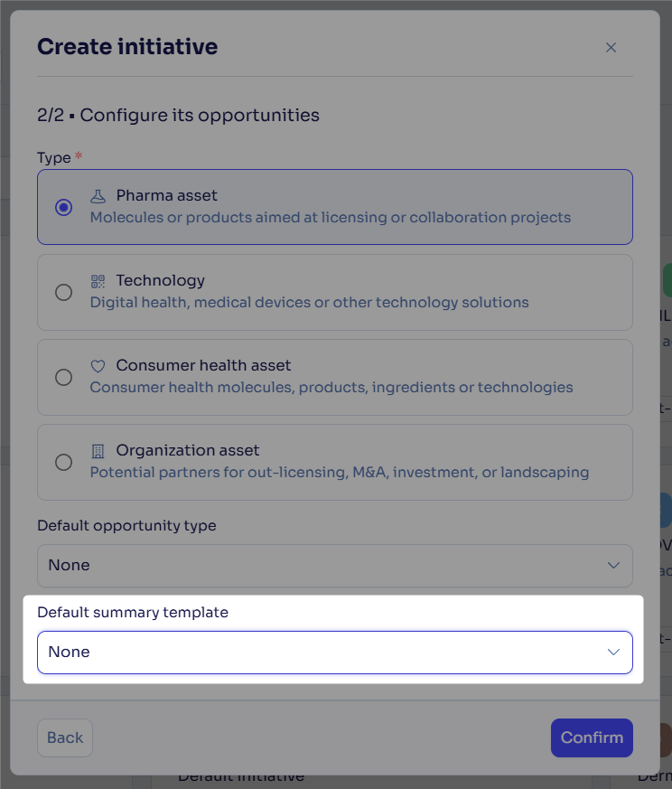Click chevron arrow in Default opportunity type
The height and width of the screenshot is (789, 672).
click(x=613, y=566)
